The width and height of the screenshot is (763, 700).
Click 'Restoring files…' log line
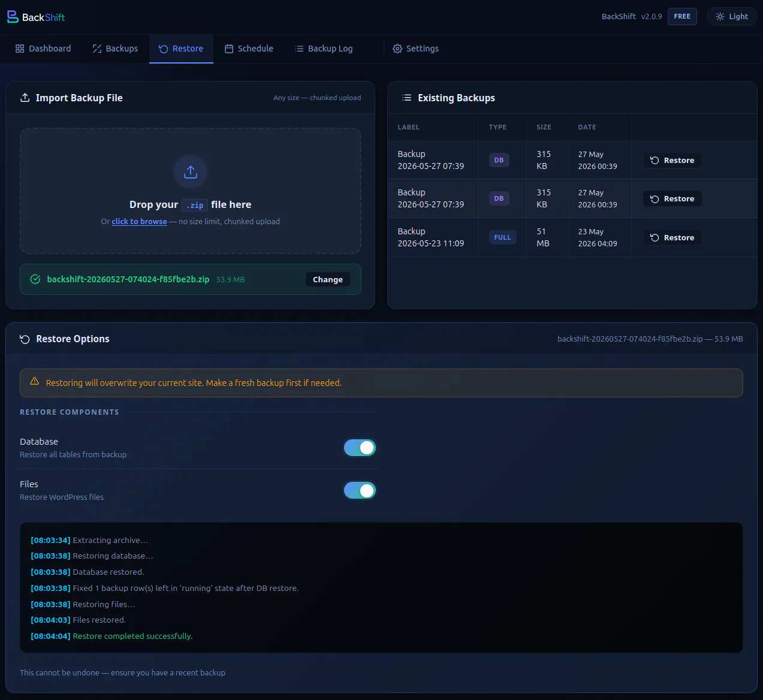coord(104,604)
